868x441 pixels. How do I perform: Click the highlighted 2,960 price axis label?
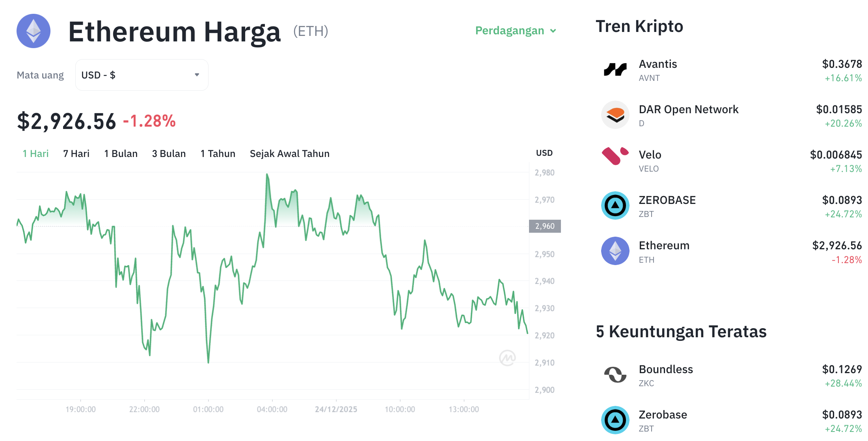click(x=545, y=226)
